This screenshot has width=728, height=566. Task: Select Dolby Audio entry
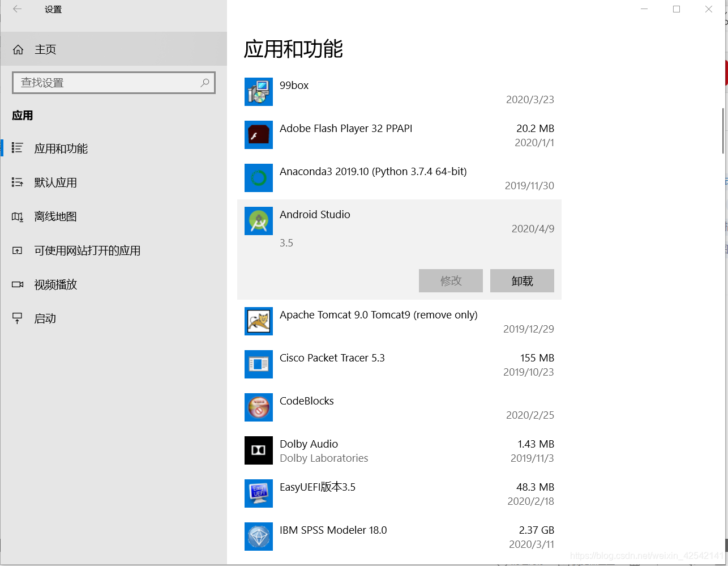point(399,450)
